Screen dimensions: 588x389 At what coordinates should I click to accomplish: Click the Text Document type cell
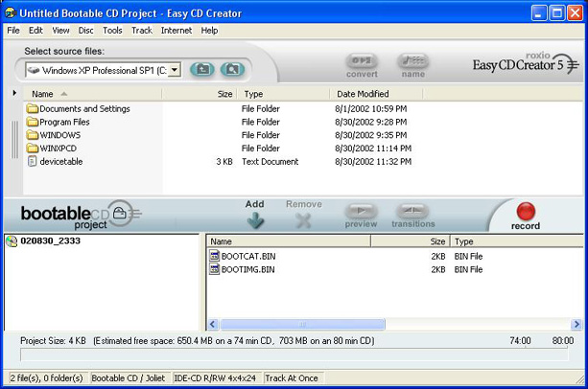coord(270,162)
